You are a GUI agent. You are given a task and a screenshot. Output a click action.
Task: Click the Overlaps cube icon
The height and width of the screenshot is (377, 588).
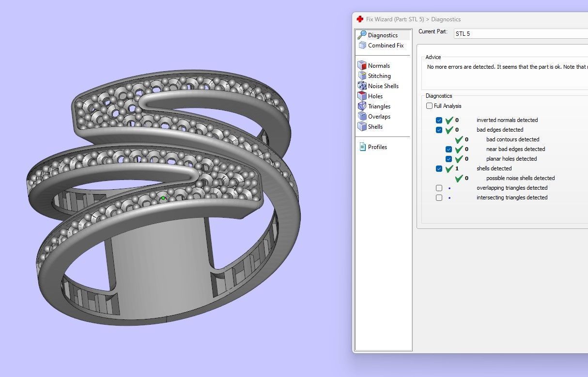(362, 116)
